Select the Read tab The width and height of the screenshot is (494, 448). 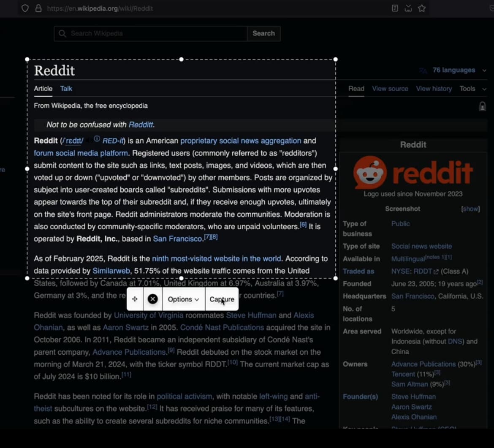point(356,89)
